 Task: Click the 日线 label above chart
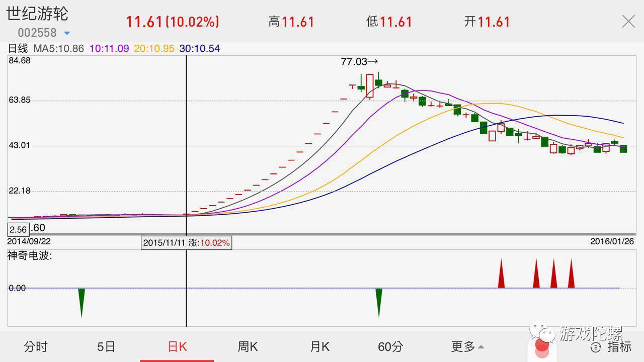tap(18, 48)
